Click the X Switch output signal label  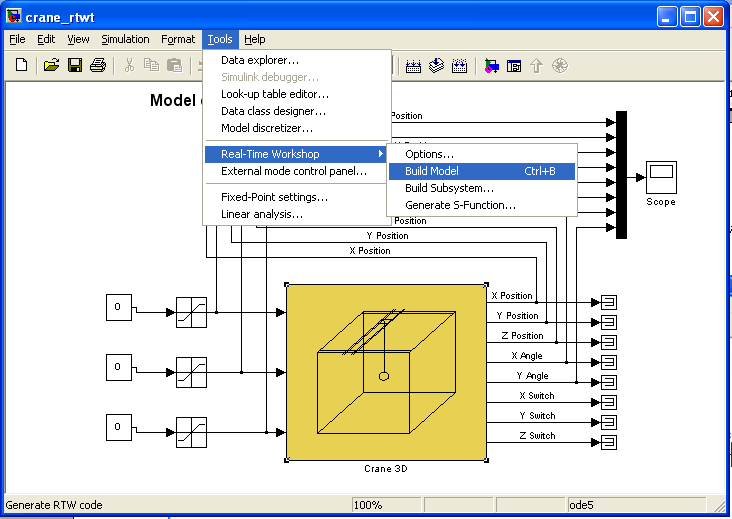(537, 396)
